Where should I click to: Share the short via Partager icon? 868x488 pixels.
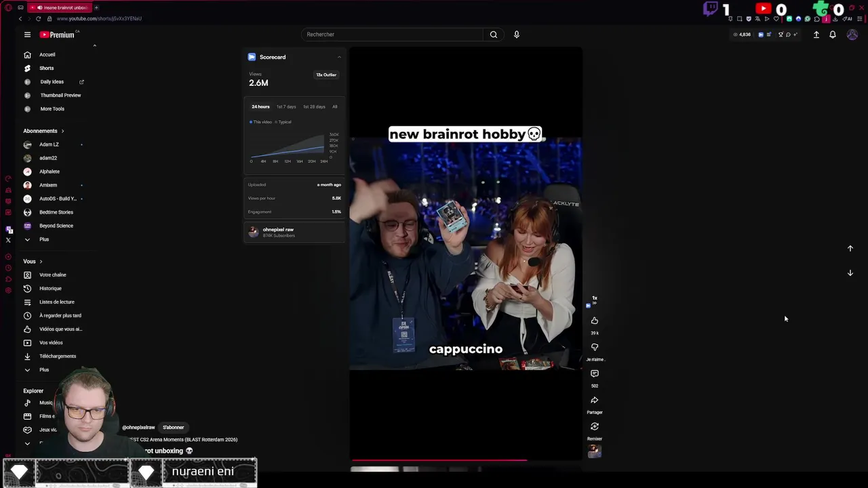[595, 400]
